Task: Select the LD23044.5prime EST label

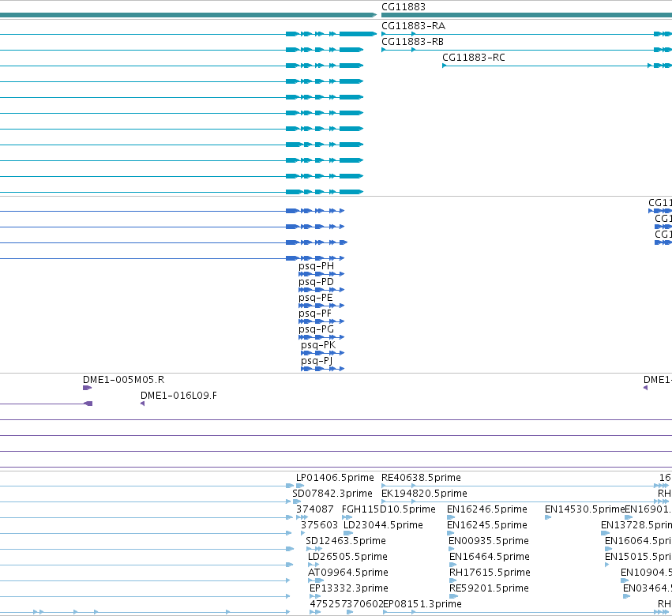Action: click(x=384, y=525)
